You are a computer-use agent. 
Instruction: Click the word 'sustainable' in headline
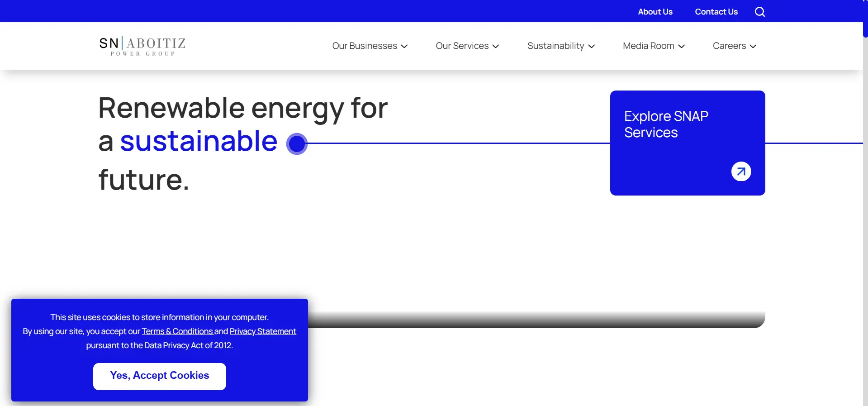[199, 141]
